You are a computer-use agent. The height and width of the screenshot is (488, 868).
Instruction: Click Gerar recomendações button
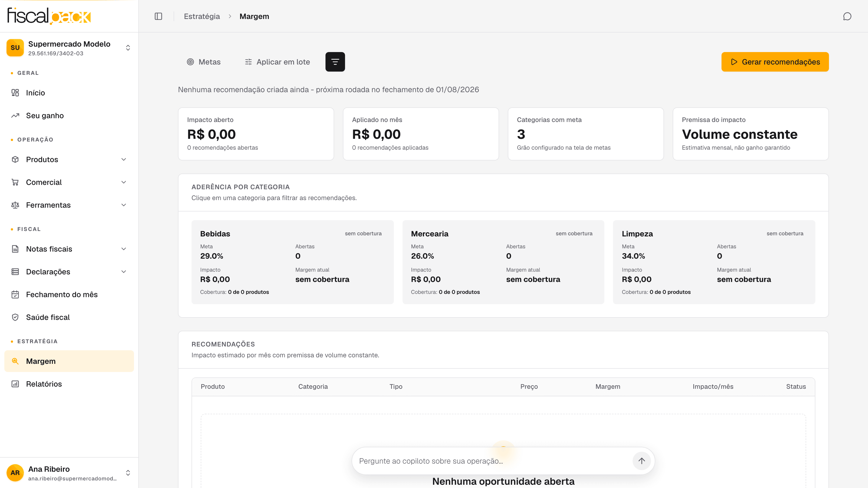[x=775, y=62]
